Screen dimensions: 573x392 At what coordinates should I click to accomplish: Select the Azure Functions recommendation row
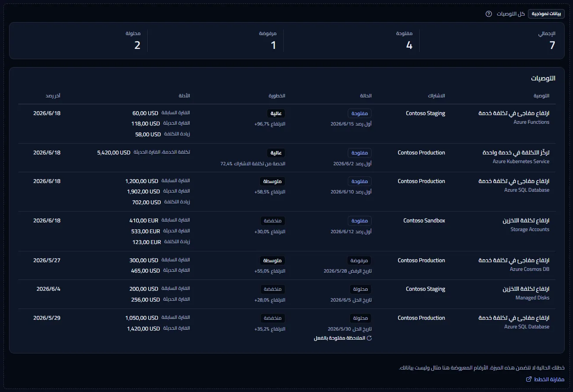[x=287, y=124]
